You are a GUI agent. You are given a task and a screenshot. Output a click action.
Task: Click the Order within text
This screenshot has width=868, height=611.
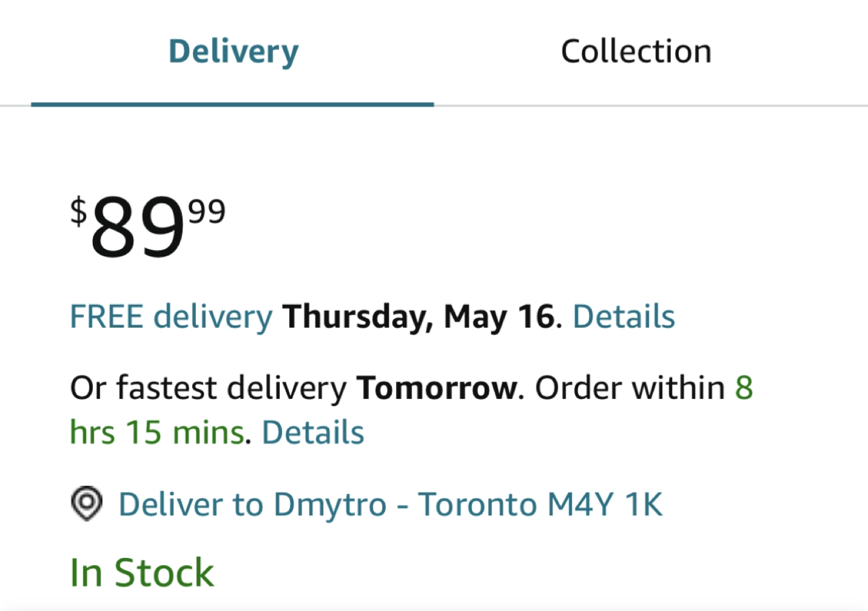pyautogui.click(x=630, y=387)
